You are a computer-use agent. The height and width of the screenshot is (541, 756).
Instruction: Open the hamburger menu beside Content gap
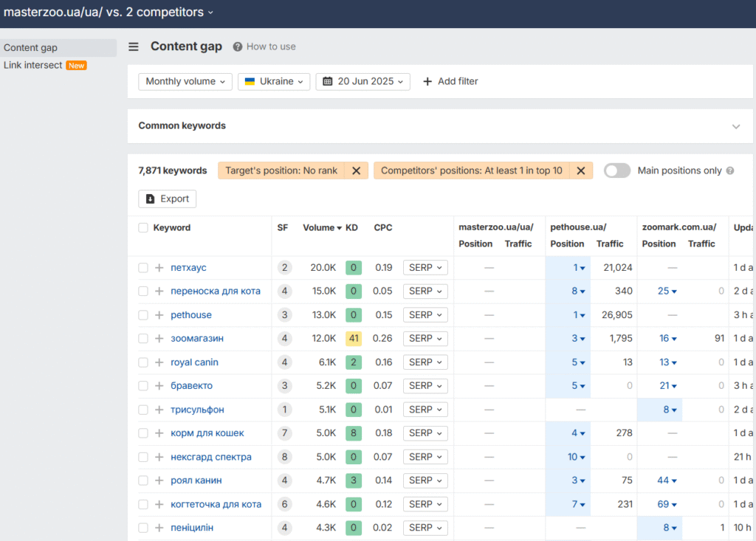134,46
